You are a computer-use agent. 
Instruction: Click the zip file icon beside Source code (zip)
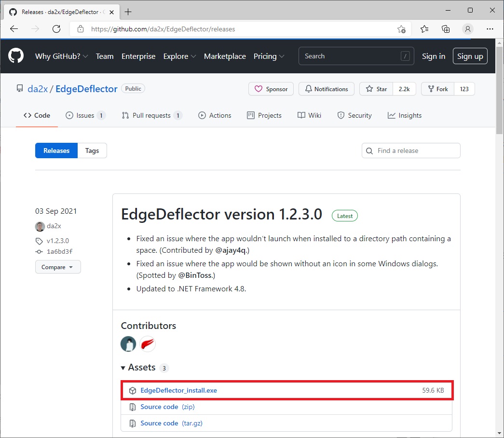(x=133, y=407)
